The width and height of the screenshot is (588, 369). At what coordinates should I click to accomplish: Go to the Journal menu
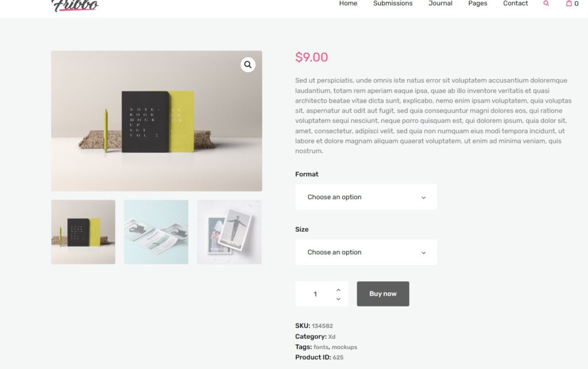[x=440, y=3]
